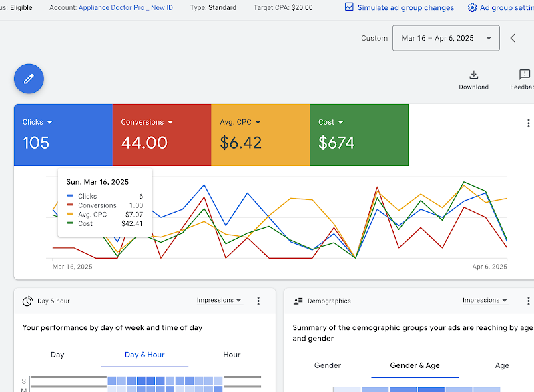Viewport: 534px width, 392px height.
Task: Open the Day & hour Impressions dropdown
Action: pyautogui.click(x=219, y=301)
